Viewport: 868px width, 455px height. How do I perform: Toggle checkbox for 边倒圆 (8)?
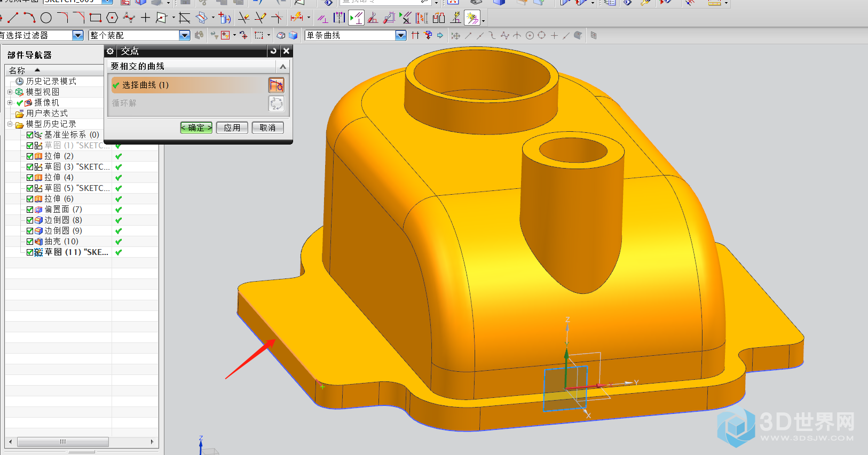click(x=30, y=220)
